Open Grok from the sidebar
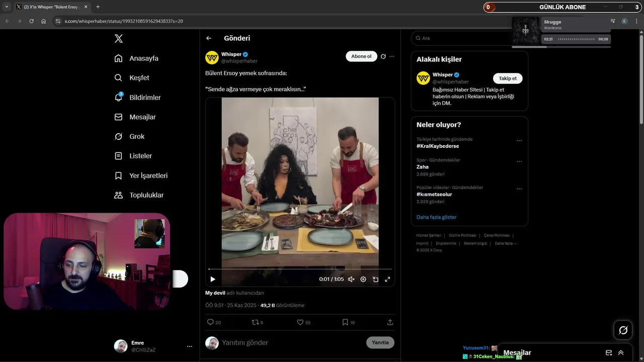 tap(129, 137)
